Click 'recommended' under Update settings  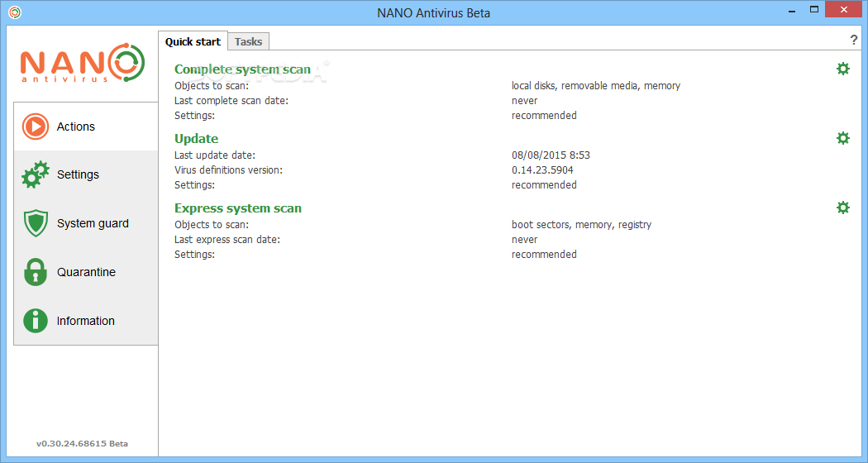pyautogui.click(x=544, y=185)
